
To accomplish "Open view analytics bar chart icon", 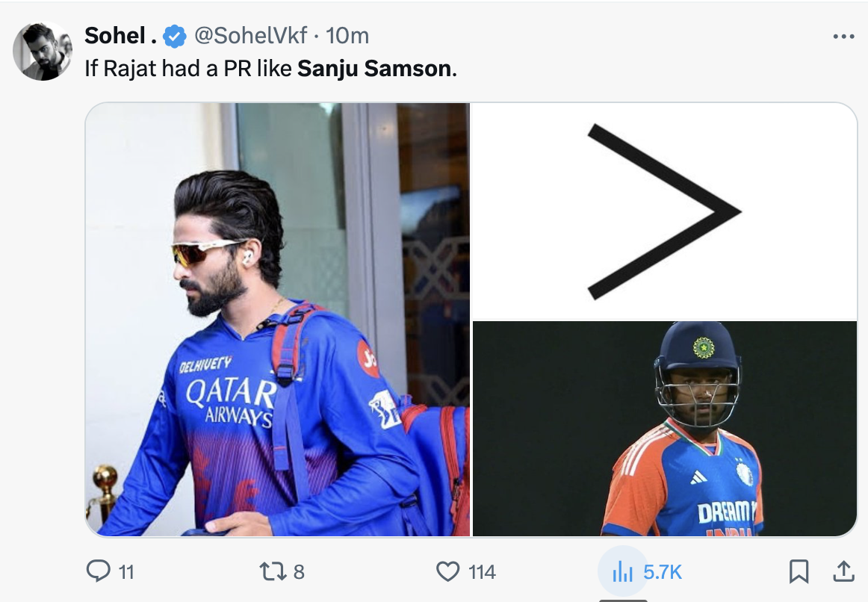I will 622,573.
